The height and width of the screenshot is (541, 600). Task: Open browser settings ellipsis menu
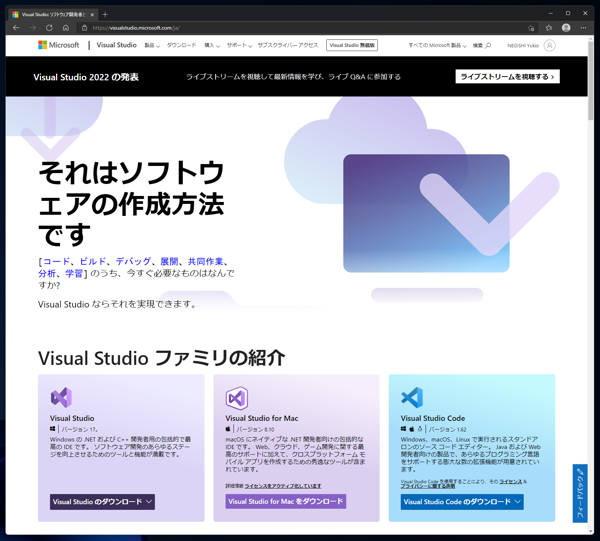click(583, 28)
